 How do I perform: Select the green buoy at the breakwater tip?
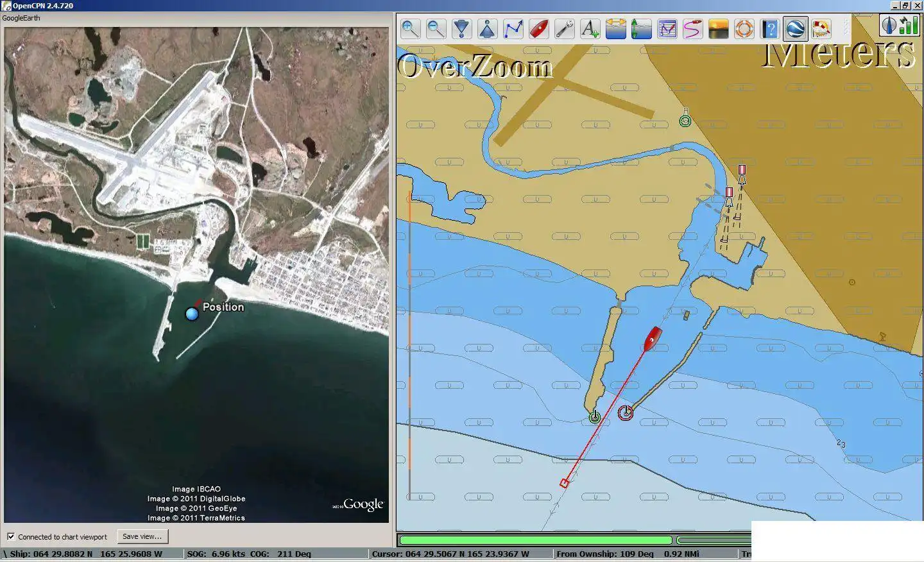595,417
